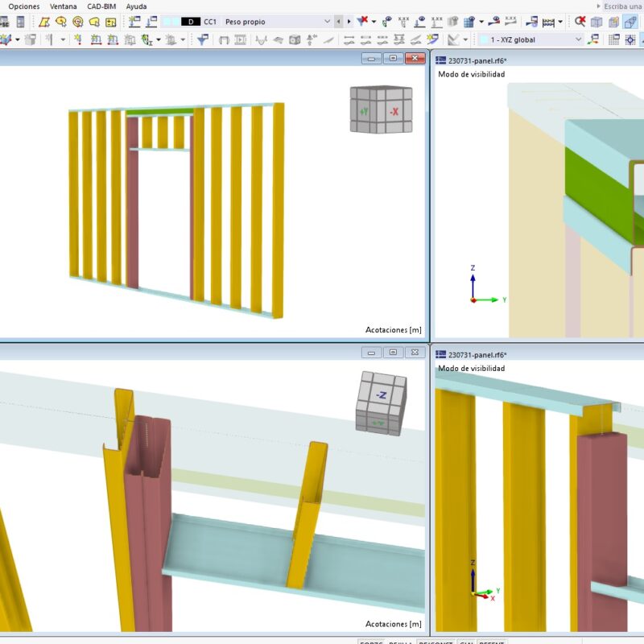Select the lasso/ellipse selection tool
Viewport: 644px width, 644px height.
(x=61, y=22)
